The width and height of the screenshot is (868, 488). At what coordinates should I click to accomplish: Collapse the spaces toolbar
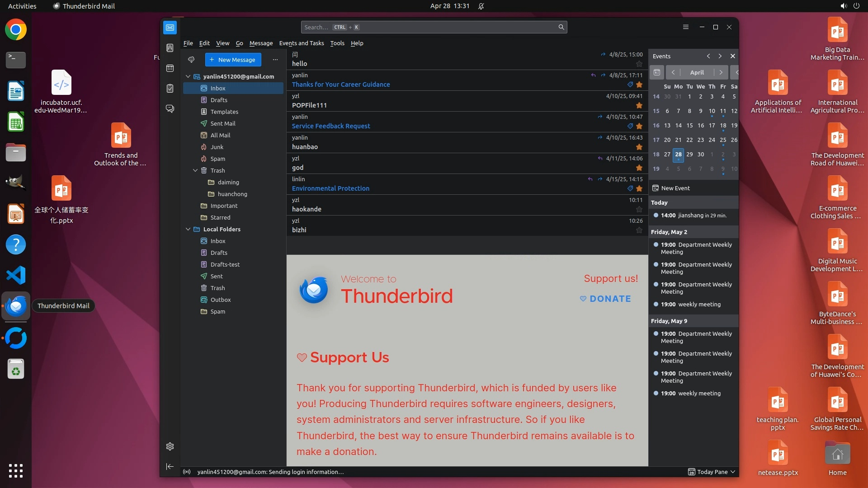pos(170,466)
